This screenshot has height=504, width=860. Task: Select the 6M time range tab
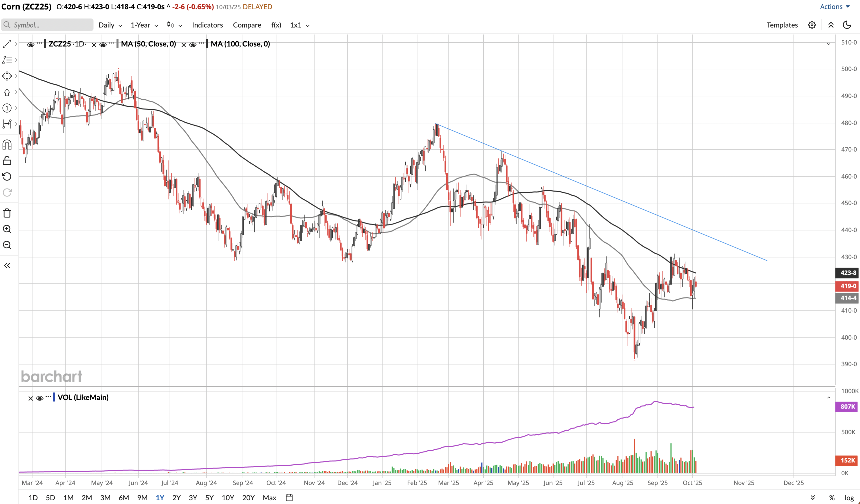123,497
